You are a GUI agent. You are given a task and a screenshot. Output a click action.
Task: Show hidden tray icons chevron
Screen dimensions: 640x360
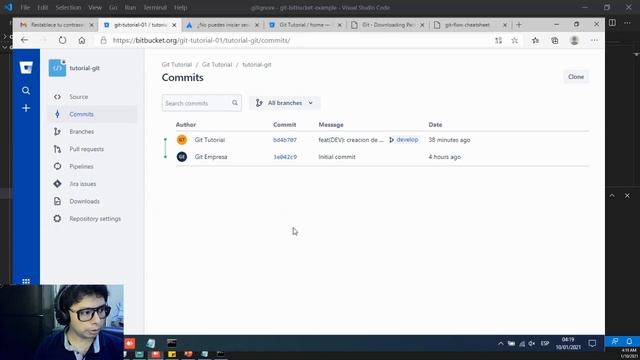click(x=500, y=344)
